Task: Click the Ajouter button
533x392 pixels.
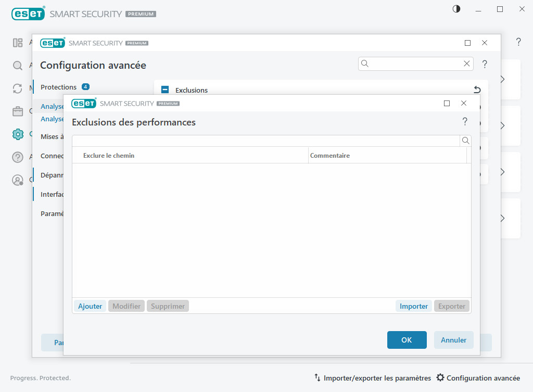Action: 90,306
